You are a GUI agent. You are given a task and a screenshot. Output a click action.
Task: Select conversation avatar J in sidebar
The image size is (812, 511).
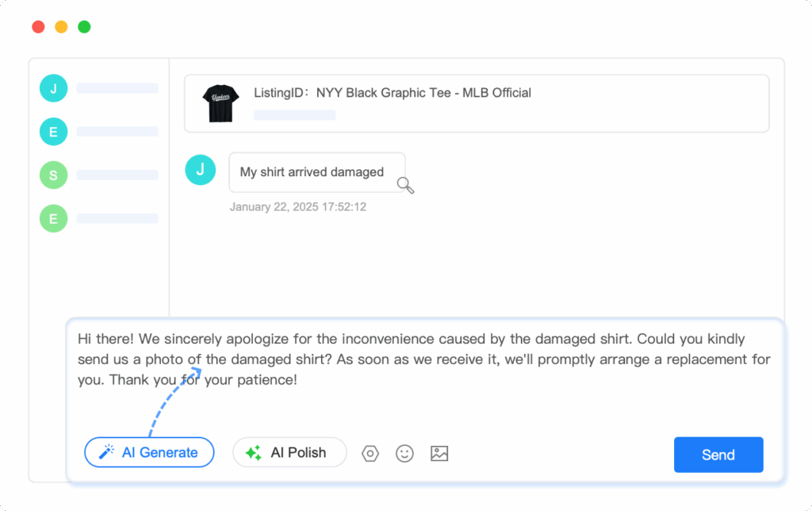53,88
